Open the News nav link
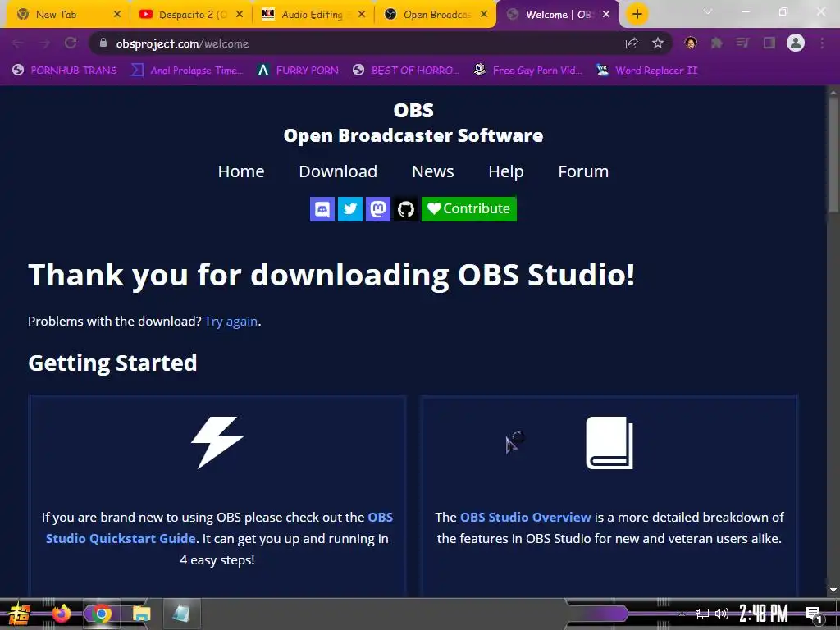The height and width of the screenshot is (630, 840). [x=433, y=171]
